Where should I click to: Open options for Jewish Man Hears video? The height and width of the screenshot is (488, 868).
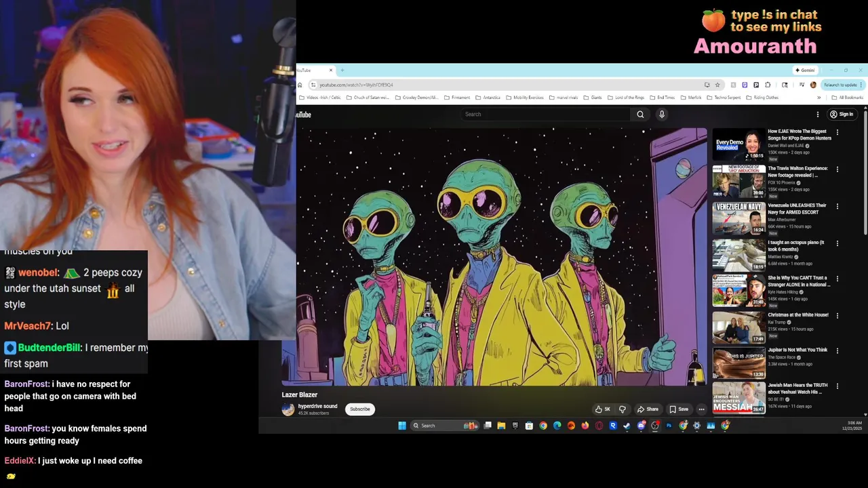coord(837,386)
